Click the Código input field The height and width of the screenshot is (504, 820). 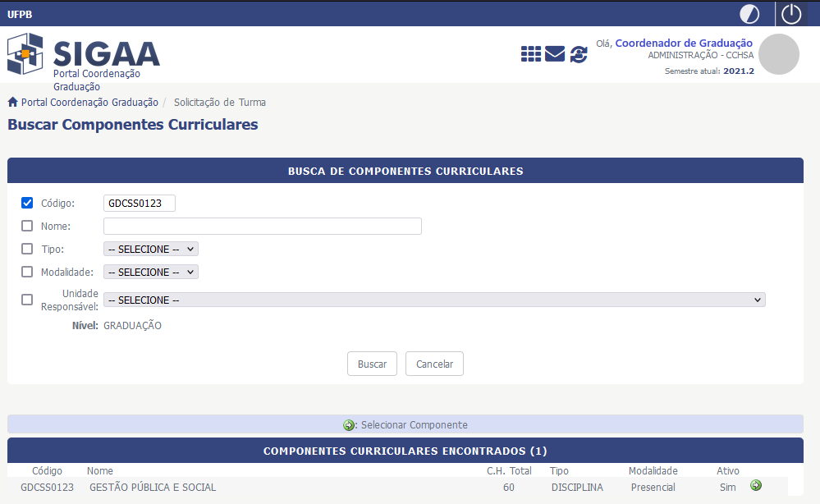click(x=139, y=204)
